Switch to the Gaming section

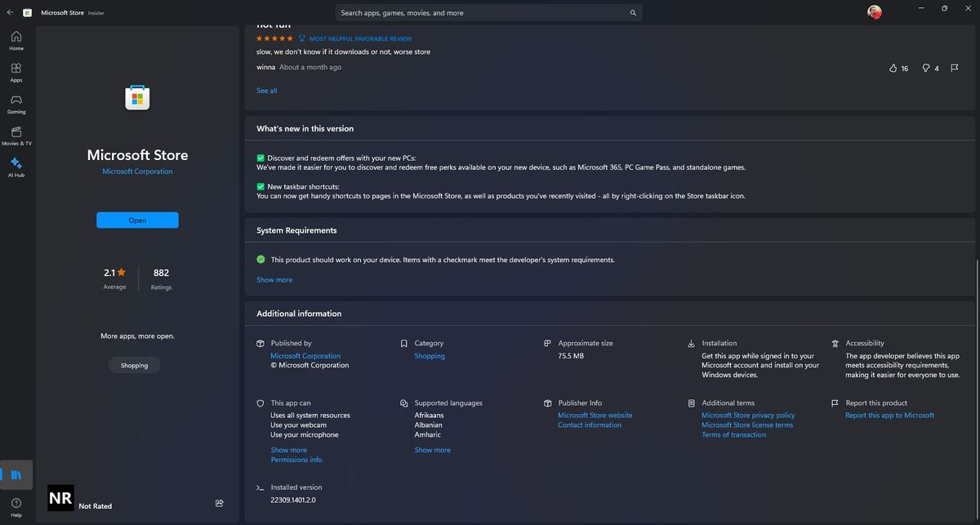click(x=16, y=104)
